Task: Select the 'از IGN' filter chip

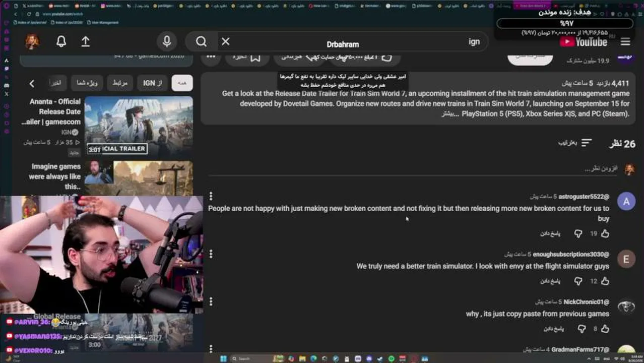Action: coord(152,83)
